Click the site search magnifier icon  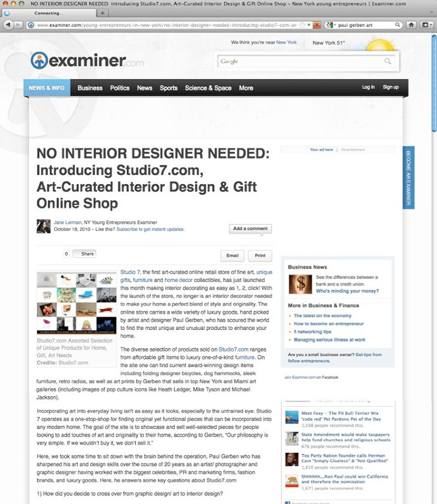[x=388, y=61]
